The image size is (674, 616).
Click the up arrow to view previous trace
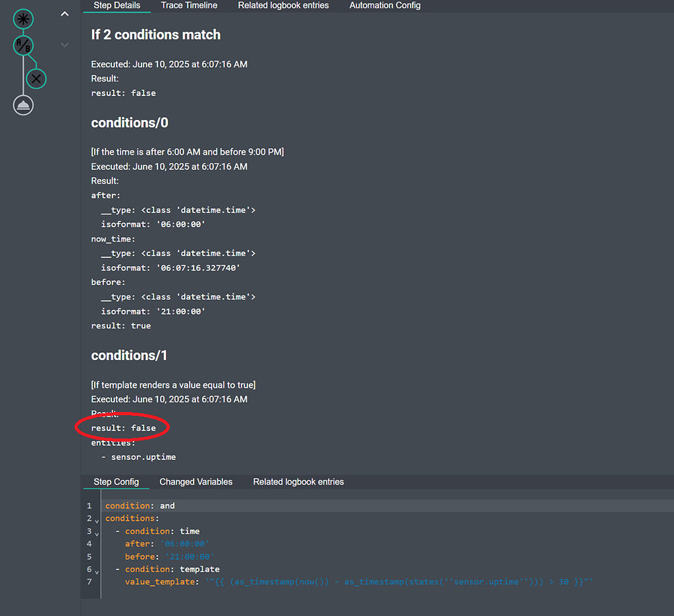64,13
